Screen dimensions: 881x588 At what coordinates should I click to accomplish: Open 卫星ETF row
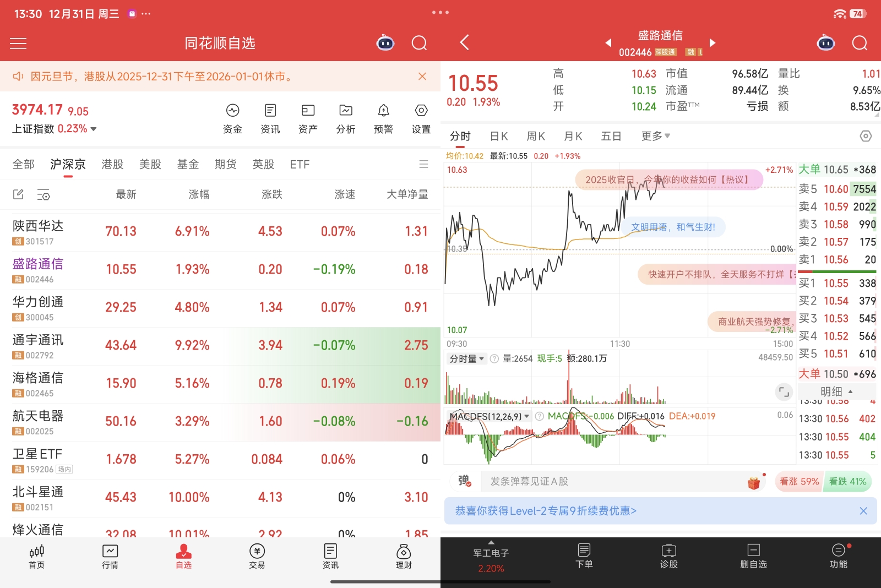coord(220,460)
